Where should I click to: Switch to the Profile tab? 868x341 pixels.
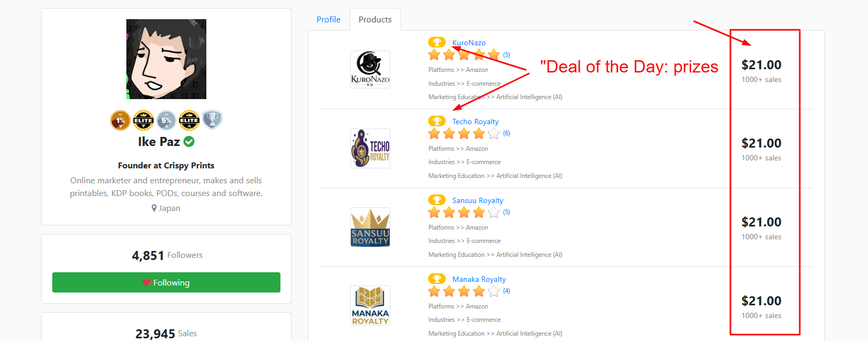tap(328, 19)
